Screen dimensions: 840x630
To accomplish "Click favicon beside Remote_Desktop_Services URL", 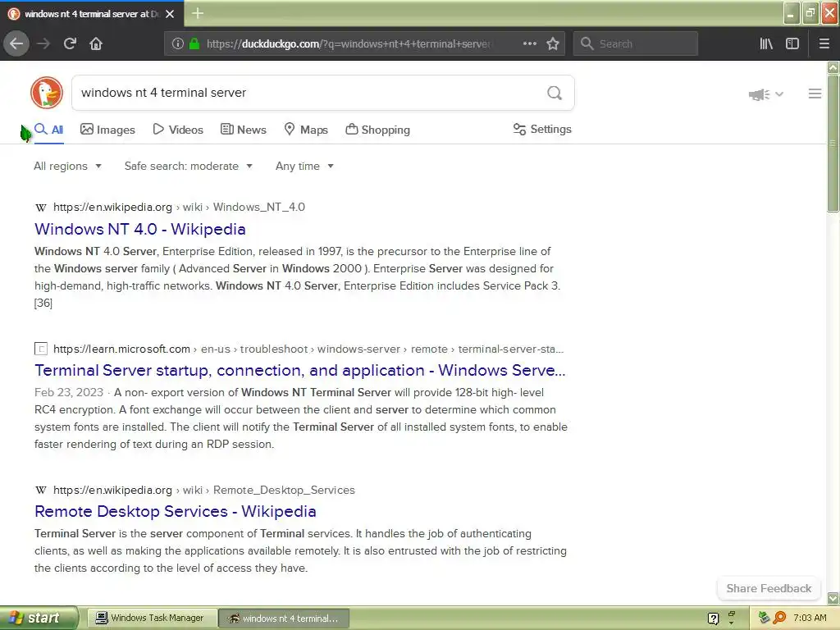I will click(x=41, y=491).
